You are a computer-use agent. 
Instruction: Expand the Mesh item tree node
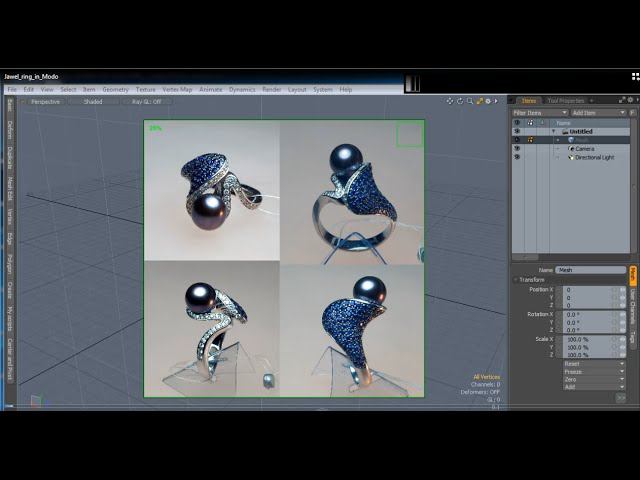coord(558,140)
